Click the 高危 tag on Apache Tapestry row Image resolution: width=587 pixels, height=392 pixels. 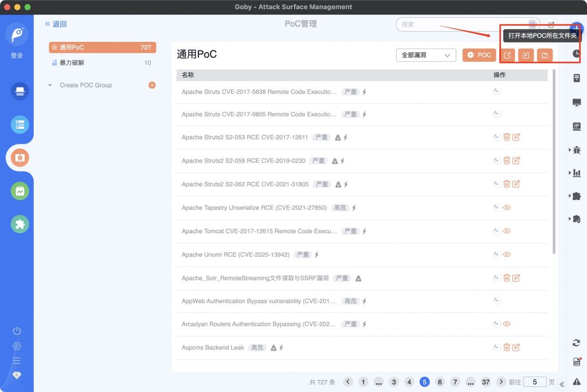341,207
